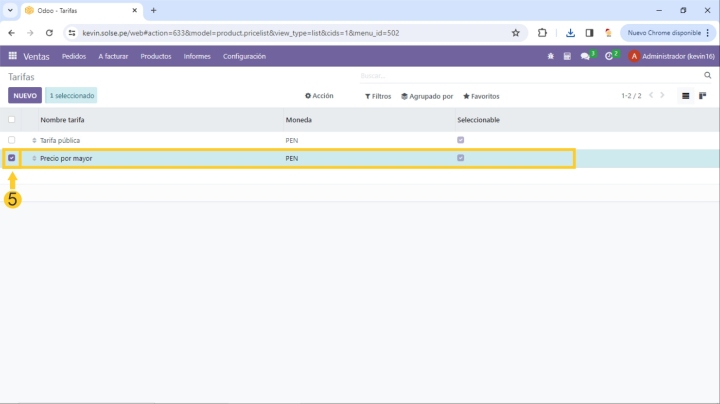Viewport: 720px width, 404px height.
Task: Click the debug bug icon in navbar
Action: click(550, 56)
